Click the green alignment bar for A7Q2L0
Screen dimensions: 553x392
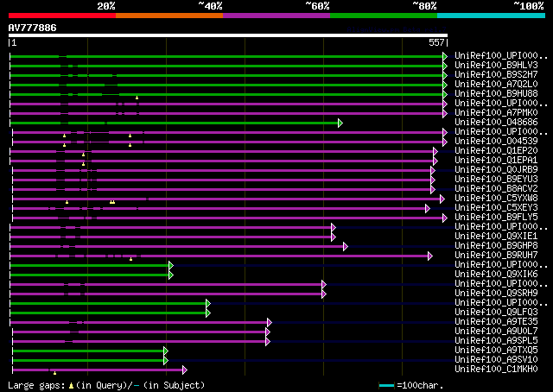tap(226, 85)
